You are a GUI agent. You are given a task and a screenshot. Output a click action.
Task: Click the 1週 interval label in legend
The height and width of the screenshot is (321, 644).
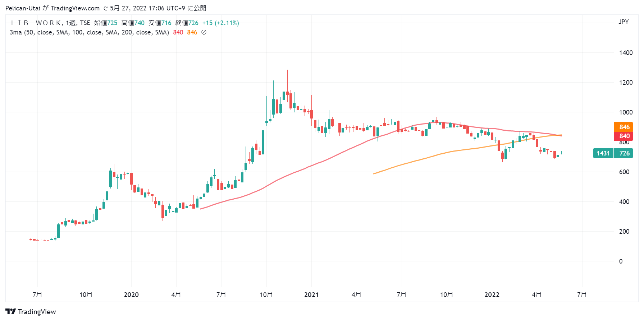click(x=71, y=23)
